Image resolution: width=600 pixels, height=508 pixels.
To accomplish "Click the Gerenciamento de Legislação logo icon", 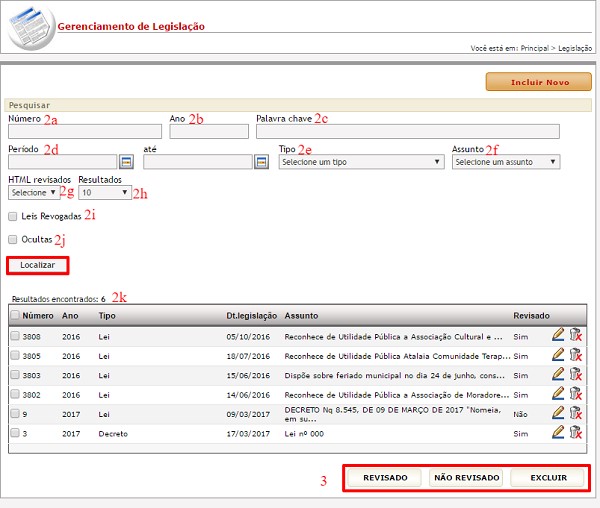I will click(x=32, y=28).
